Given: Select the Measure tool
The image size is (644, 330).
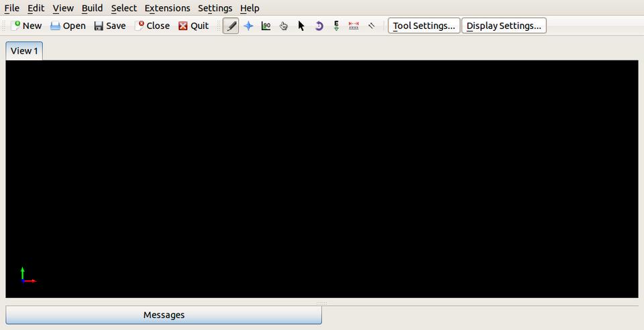Looking at the screenshot, I should [x=354, y=26].
